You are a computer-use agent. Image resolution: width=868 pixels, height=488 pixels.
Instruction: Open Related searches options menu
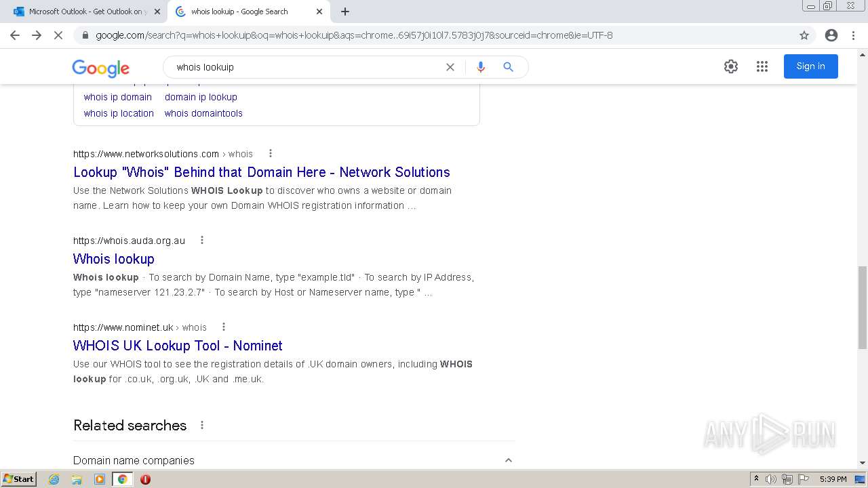(x=201, y=425)
